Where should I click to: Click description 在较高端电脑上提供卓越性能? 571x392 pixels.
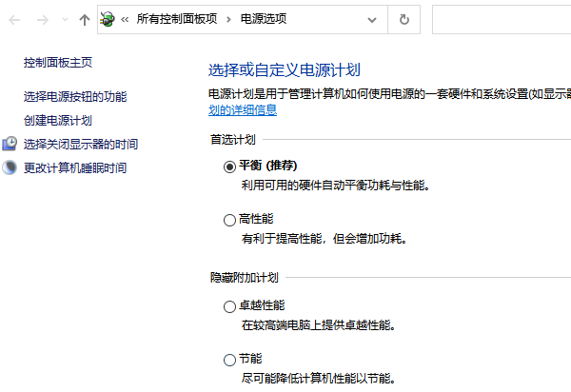coord(319,325)
